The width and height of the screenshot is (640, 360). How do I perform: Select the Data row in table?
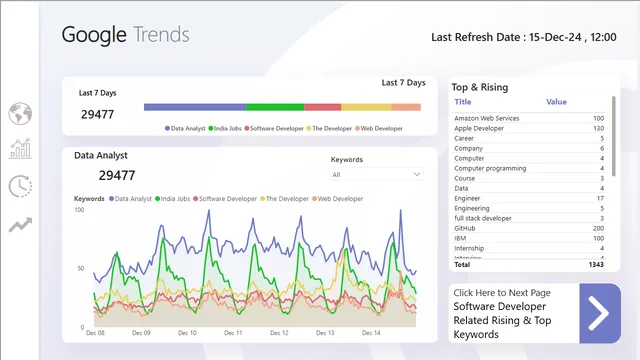529,188
